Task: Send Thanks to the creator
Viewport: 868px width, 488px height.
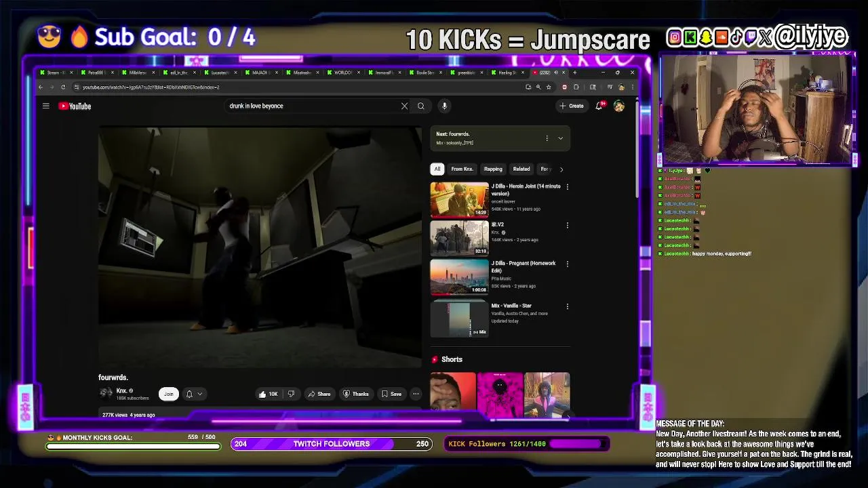Action: [356, 394]
